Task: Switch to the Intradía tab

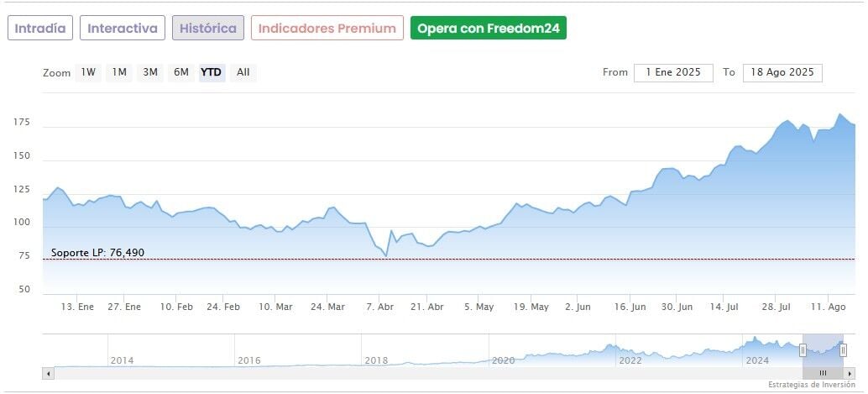Action: point(40,28)
